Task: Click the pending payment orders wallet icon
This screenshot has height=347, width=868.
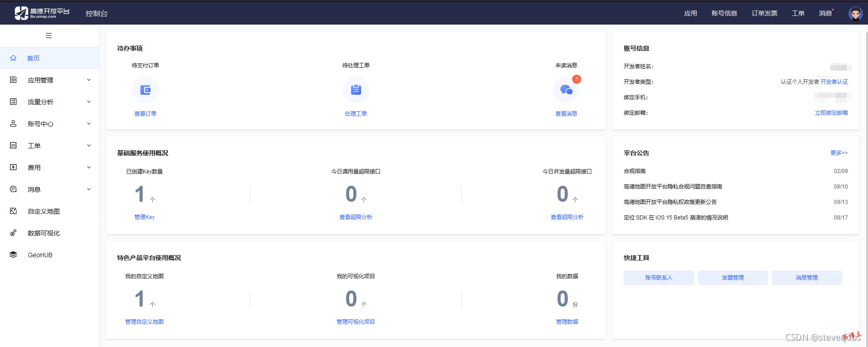Action: click(145, 90)
